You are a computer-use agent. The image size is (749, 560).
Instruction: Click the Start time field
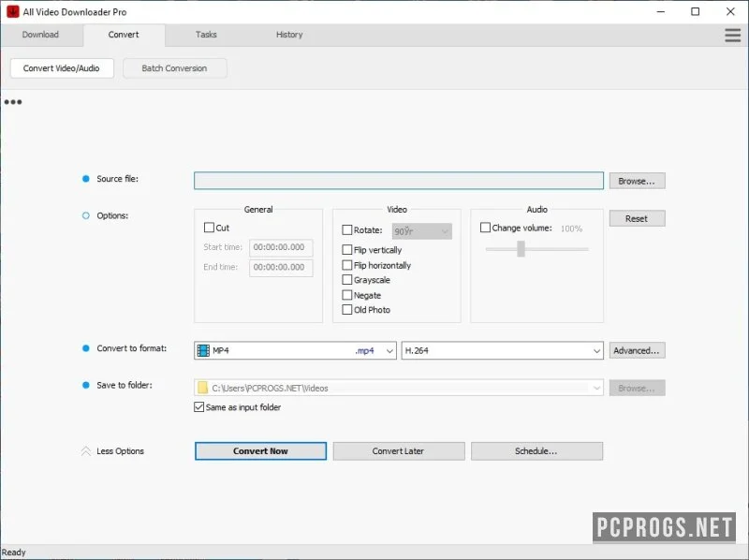tap(281, 247)
